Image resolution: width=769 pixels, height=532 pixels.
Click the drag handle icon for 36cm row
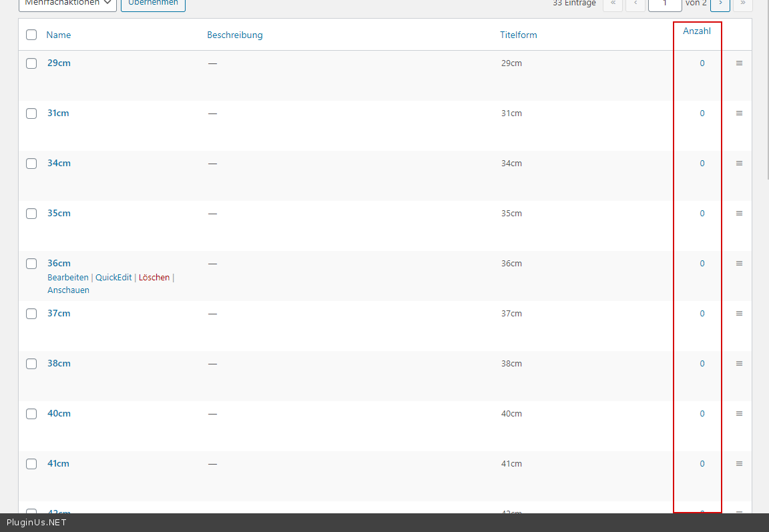(x=739, y=264)
